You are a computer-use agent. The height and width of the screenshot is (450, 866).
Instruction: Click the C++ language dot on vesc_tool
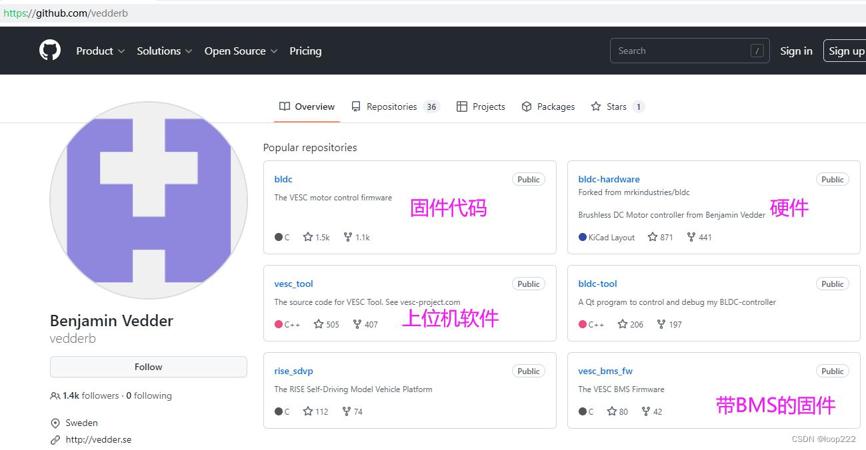click(278, 324)
